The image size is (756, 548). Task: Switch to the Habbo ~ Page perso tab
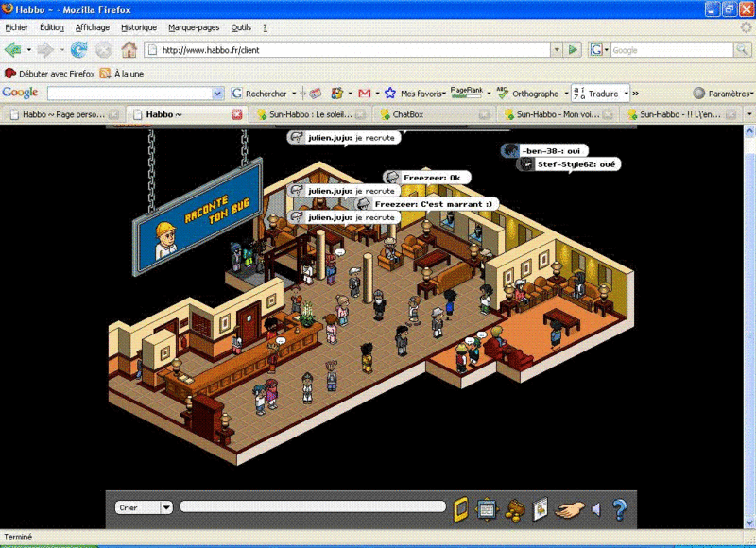63,114
